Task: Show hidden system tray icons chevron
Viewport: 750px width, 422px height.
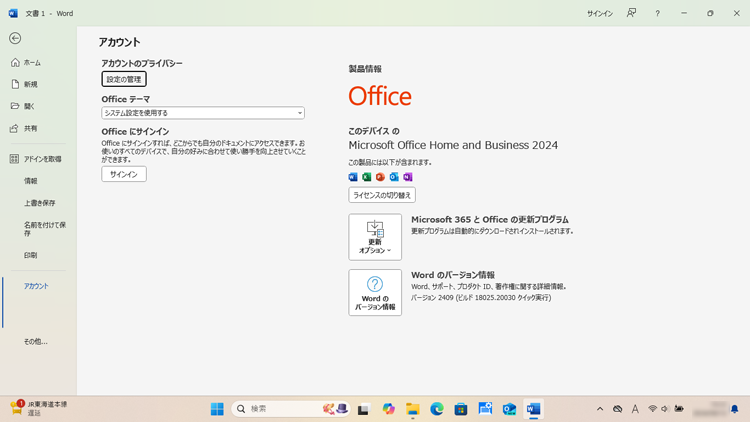Action: 600,409
